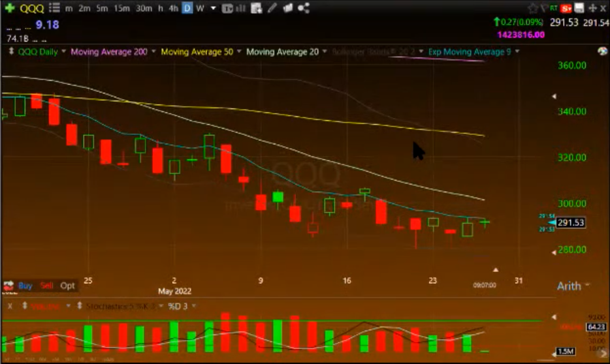This screenshot has height=364, width=610.
Task: Switch to the 30m timeframe
Action: (x=144, y=8)
